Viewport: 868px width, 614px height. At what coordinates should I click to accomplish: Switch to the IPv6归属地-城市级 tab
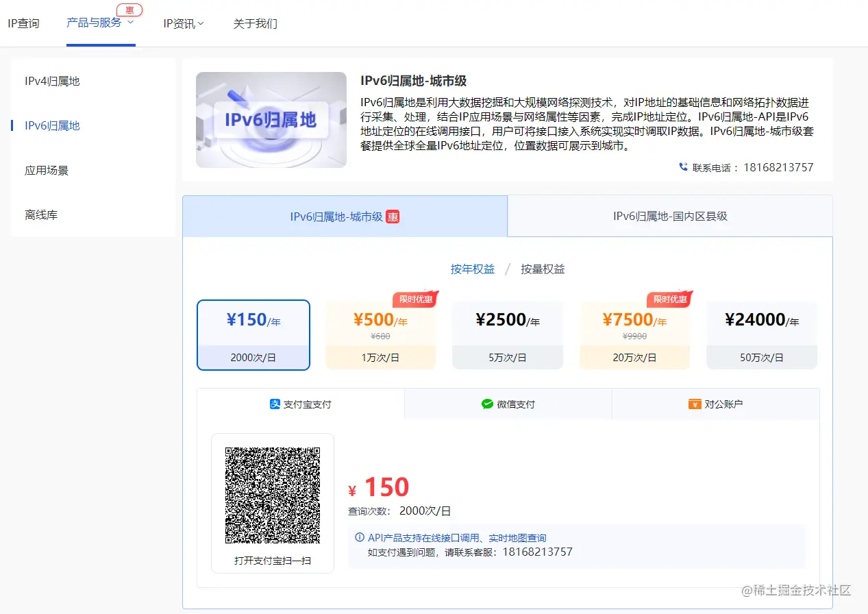345,217
